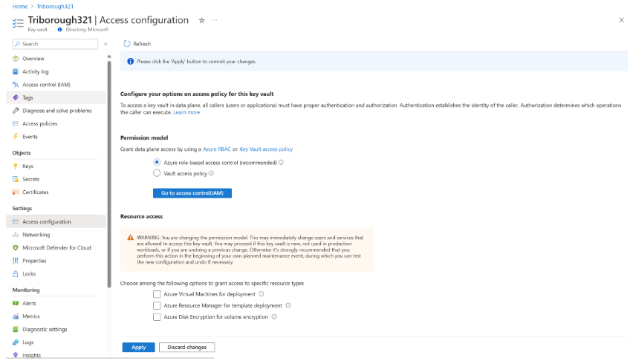Open Keys via its key icon
The image size is (633, 364).
[16, 166]
